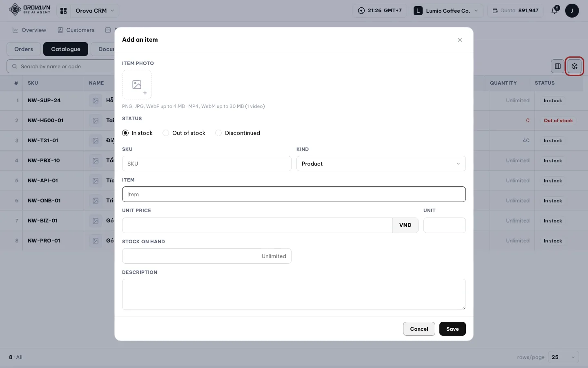Viewport: 588px width, 368px height.
Task: Open the Orova CRM app switcher dropdown
Action: (x=94, y=11)
